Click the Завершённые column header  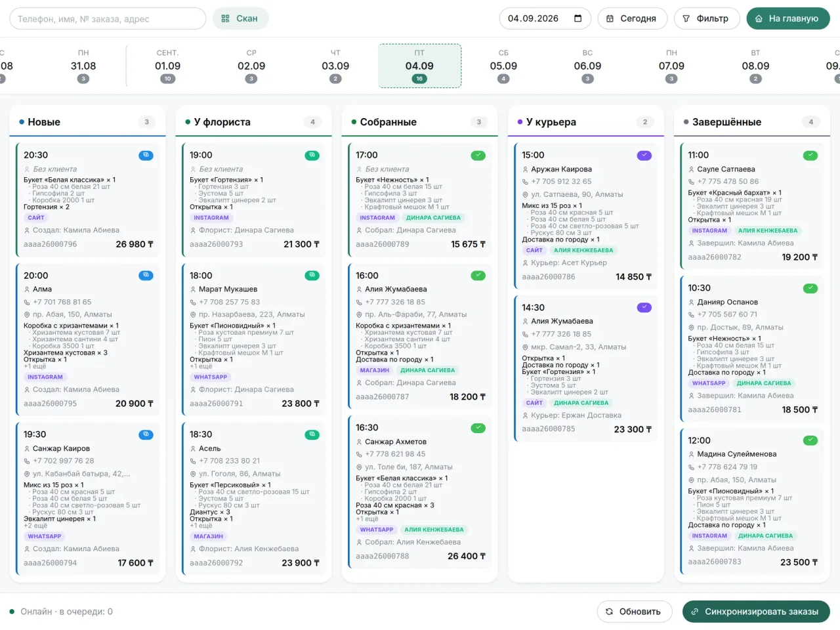point(751,122)
